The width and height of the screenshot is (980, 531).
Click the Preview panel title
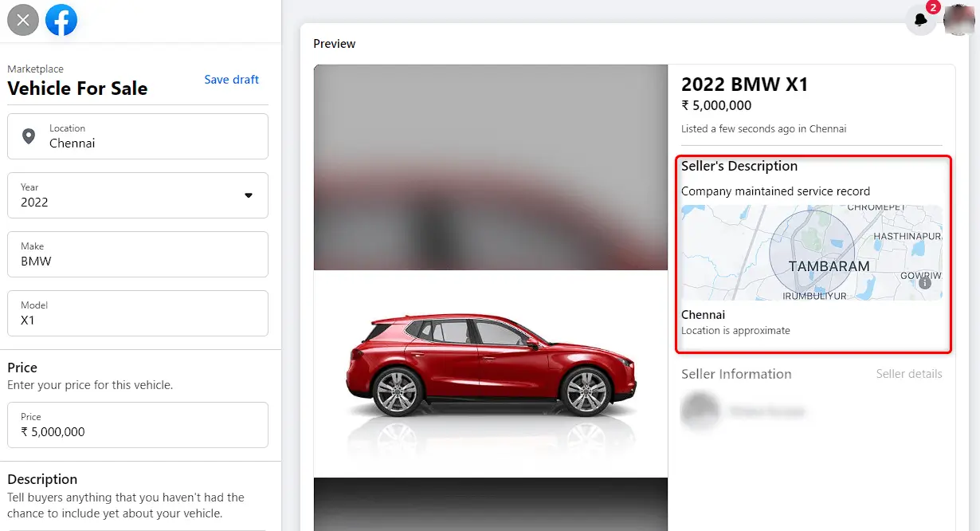pyautogui.click(x=335, y=44)
